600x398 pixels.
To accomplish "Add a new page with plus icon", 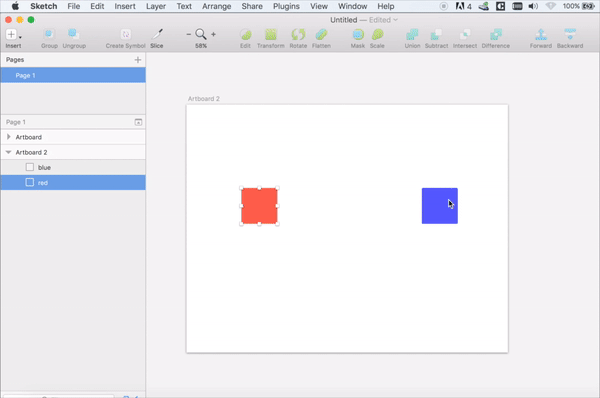I will point(138,60).
